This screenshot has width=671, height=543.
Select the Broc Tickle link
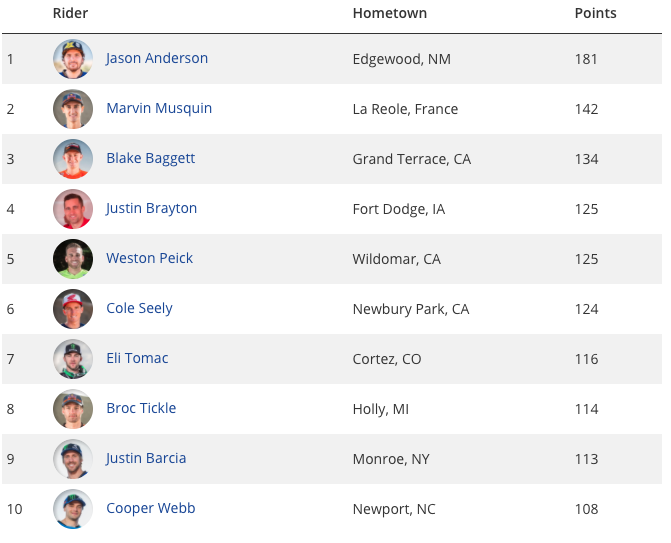point(141,409)
